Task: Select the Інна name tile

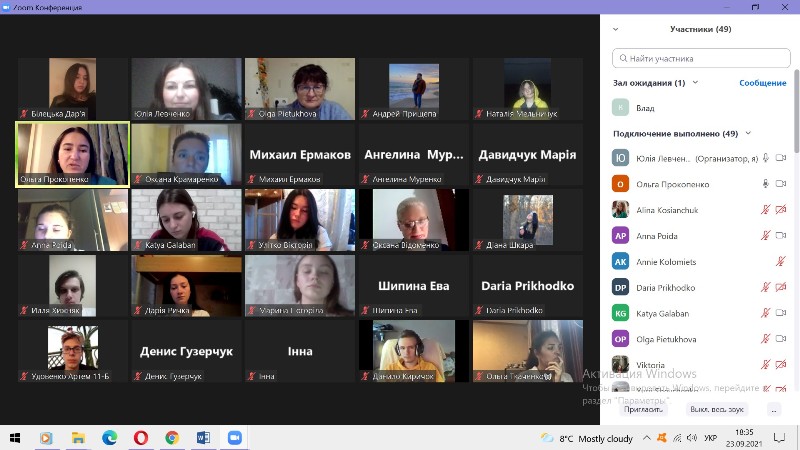Action: point(300,351)
